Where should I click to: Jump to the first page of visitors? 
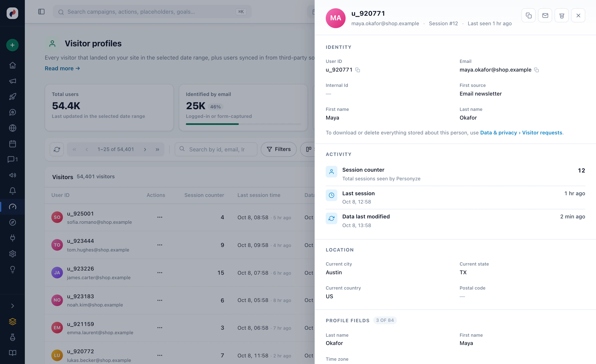[74, 149]
